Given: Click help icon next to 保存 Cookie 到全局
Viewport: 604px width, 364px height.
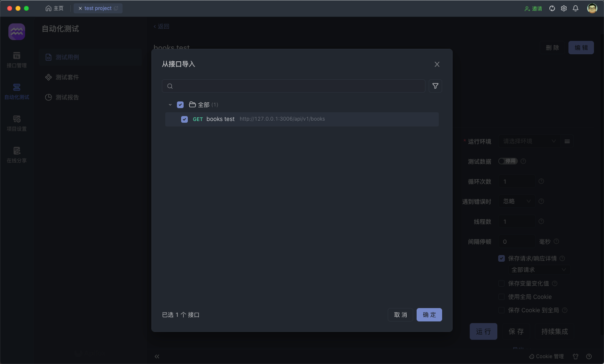Looking at the screenshot, I should 565,310.
